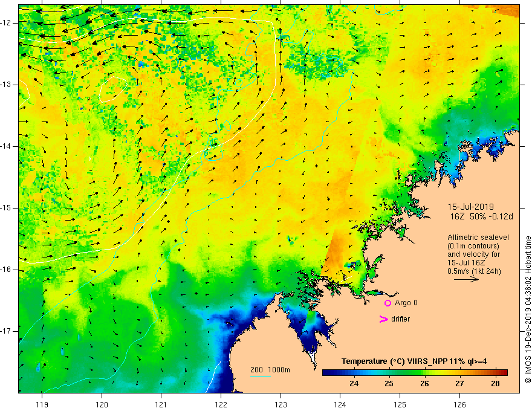
Task: Click the '(0.1m contours)' caption line
Action: click(x=473, y=246)
